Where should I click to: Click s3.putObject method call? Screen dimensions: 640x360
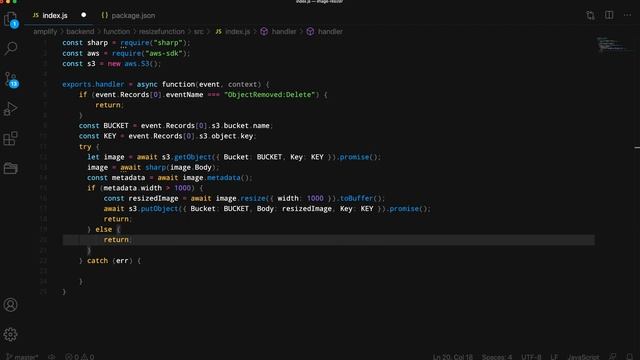pos(153,209)
